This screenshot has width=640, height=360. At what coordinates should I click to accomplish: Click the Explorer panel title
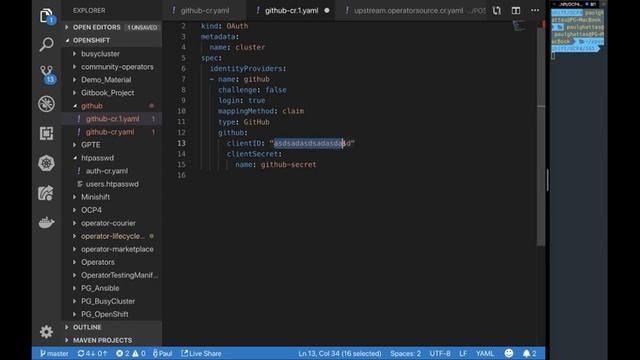[x=89, y=11]
